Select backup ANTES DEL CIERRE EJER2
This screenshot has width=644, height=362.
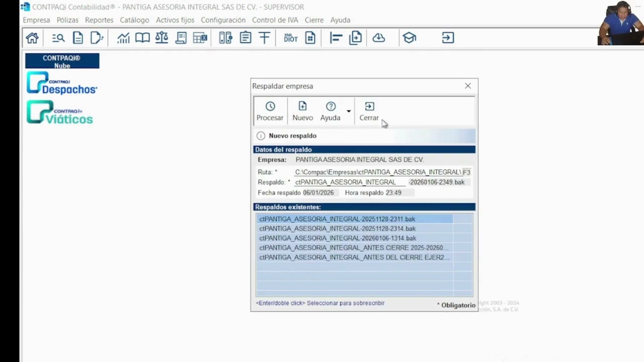click(356, 257)
